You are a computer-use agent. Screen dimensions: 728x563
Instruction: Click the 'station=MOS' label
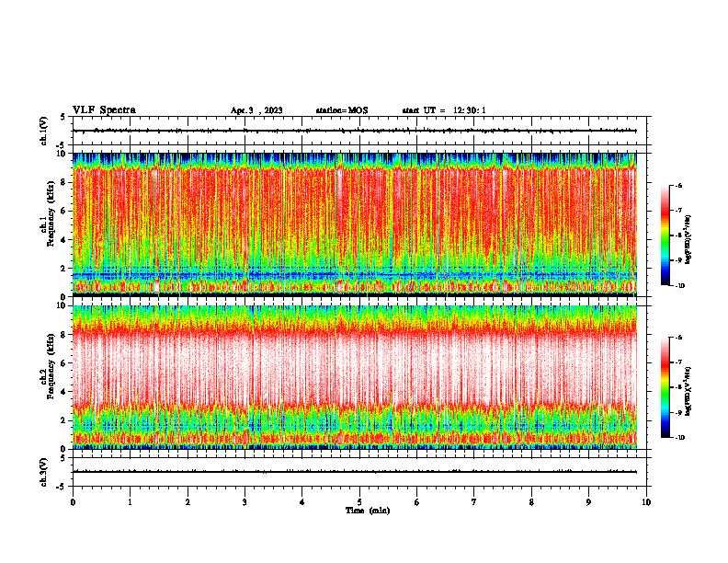pos(342,110)
